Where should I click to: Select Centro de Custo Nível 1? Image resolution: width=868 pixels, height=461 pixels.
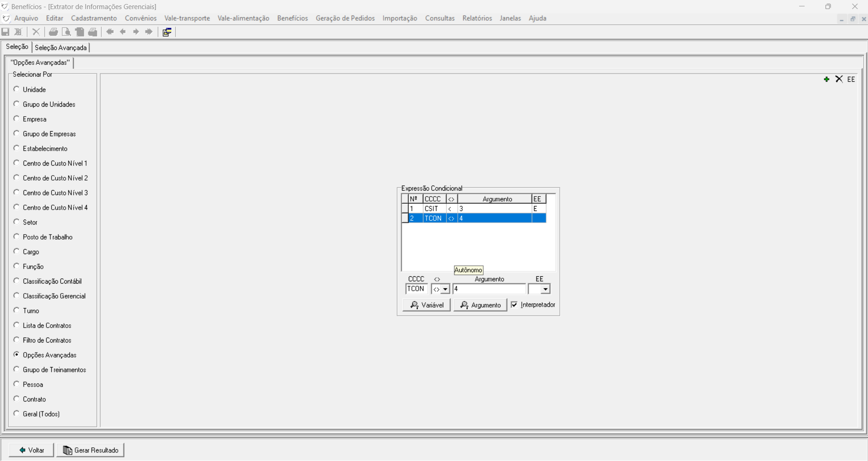[17, 163]
